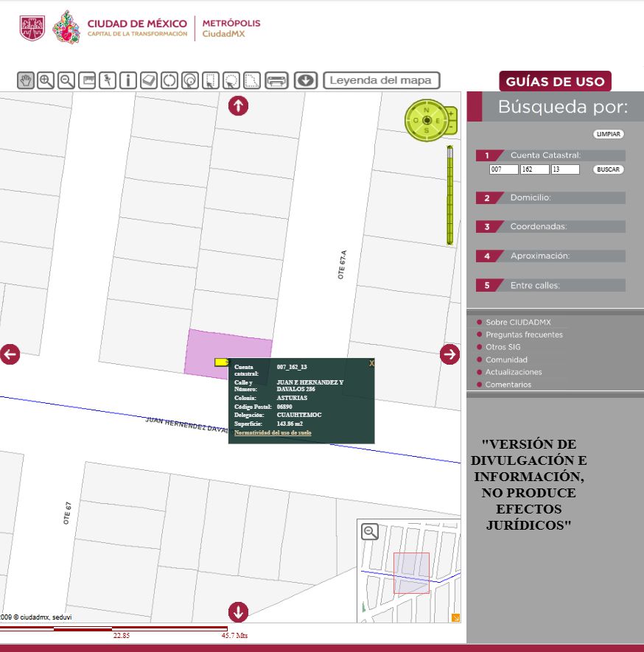Pan the map south with the down arrow

point(238,611)
